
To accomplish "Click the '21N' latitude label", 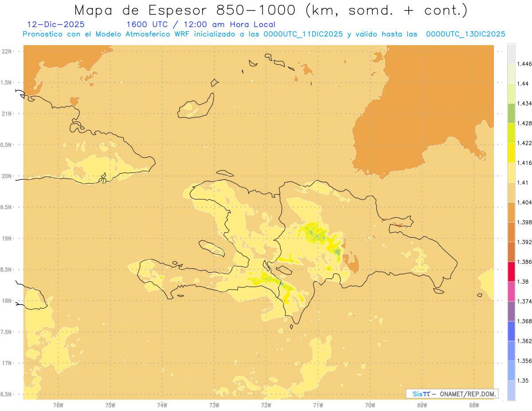I will (7, 114).
